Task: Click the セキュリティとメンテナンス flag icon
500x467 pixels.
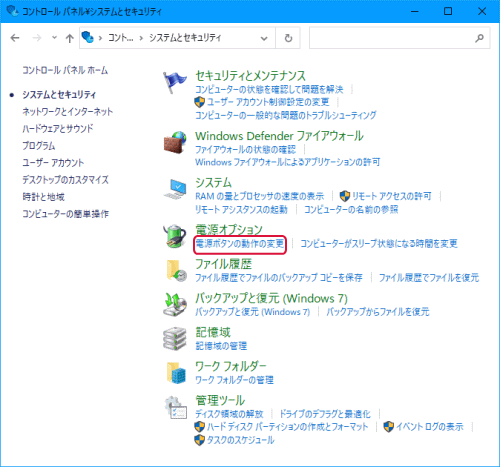Action: (175, 82)
